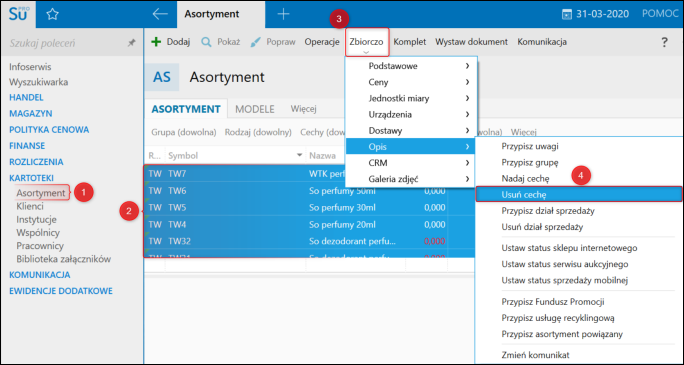This screenshot has height=365, width=684.
Task: Open the Operacje toolbar menu
Action: tap(322, 42)
